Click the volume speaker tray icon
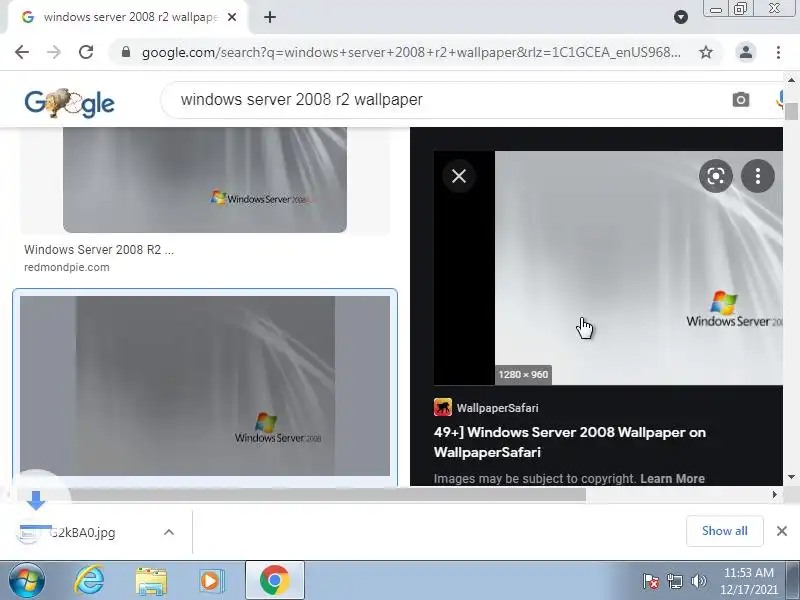 point(698,581)
